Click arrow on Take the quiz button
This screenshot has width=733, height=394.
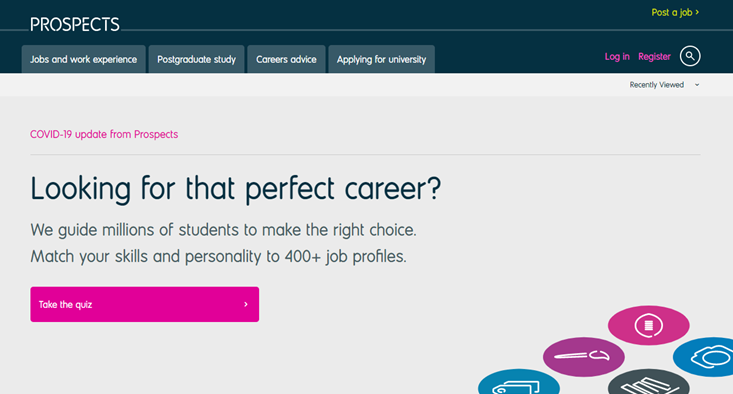246,304
